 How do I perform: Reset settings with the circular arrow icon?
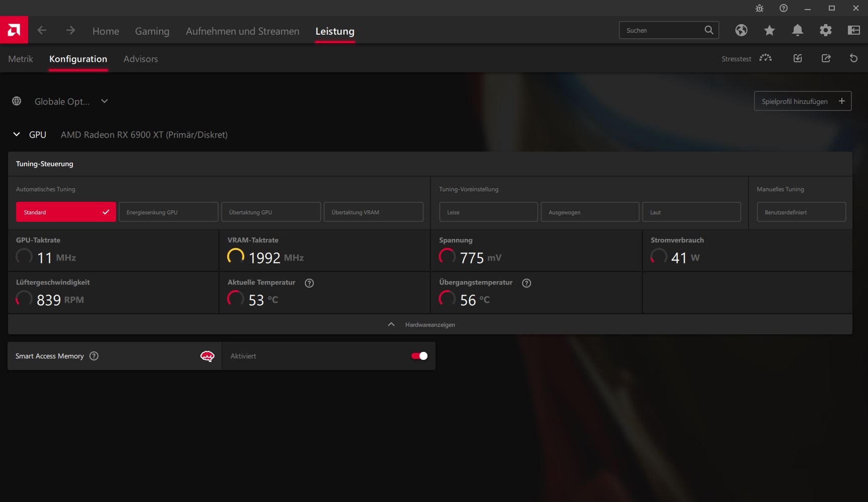point(853,58)
